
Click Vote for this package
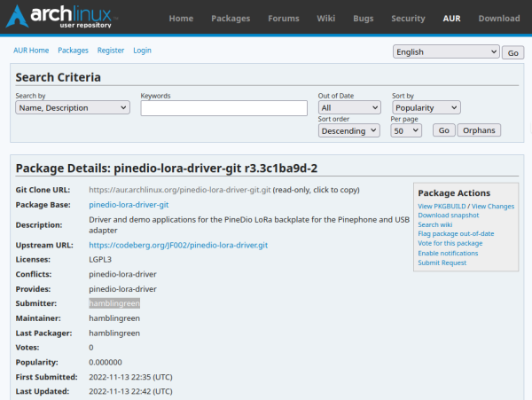450,243
